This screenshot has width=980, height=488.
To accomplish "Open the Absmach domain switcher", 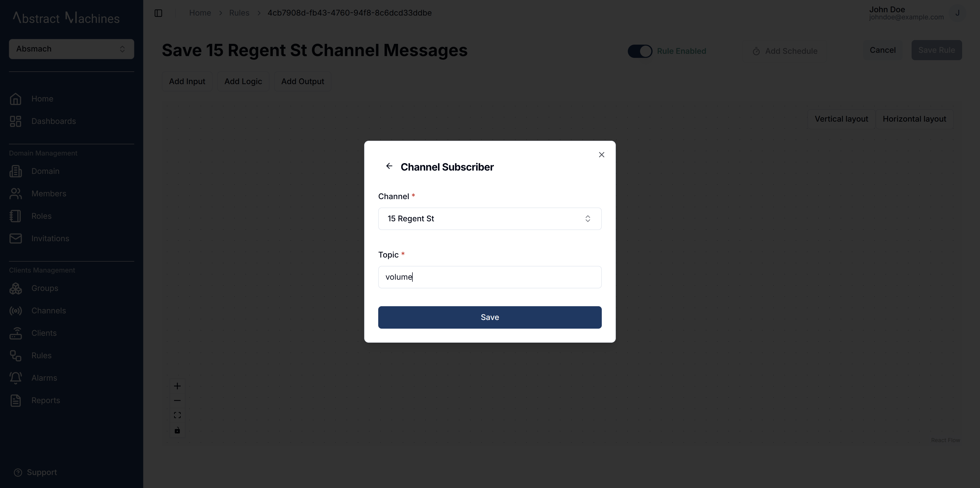I will (71, 49).
